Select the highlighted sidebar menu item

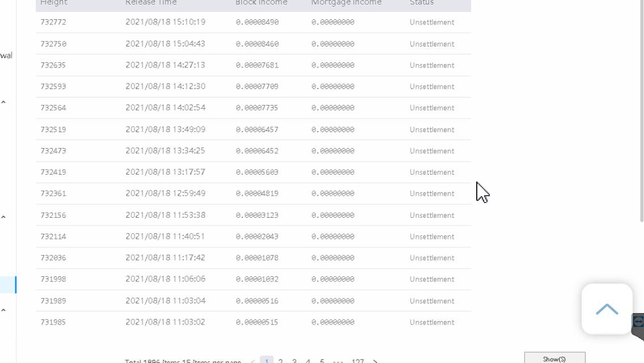tap(8, 285)
